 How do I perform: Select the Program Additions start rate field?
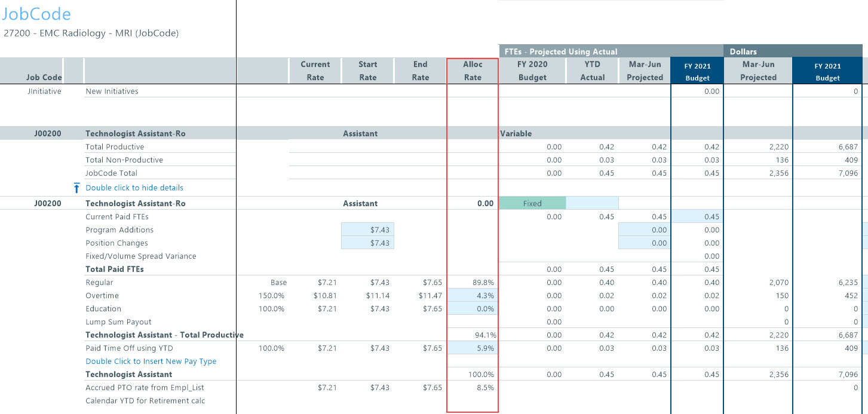367,230
